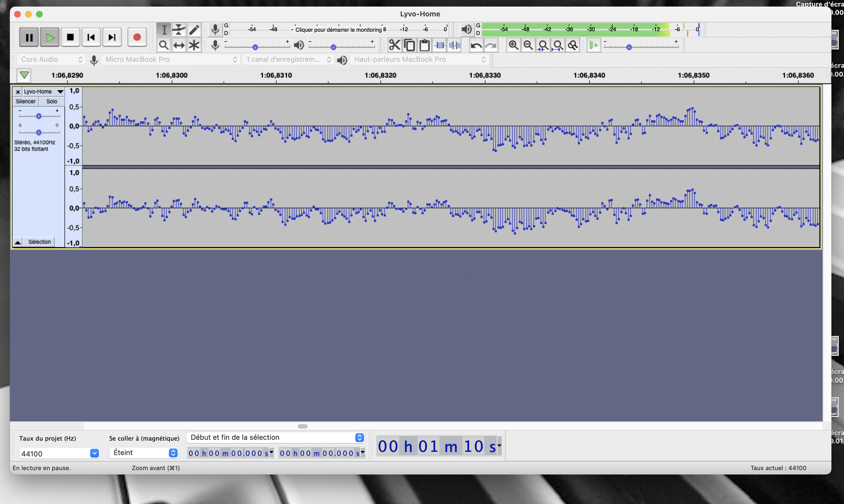Click the Record button
Screen dimensions: 844x504
[137, 37]
